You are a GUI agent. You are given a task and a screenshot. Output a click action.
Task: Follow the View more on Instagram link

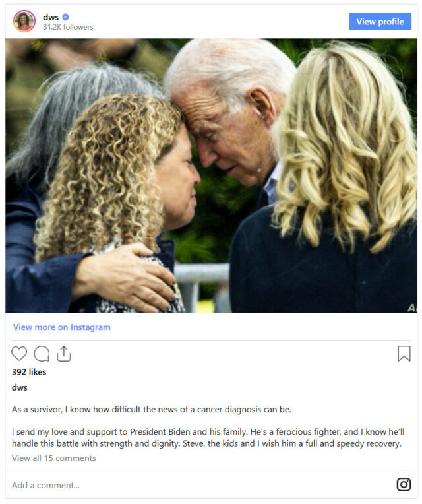click(x=62, y=327)
